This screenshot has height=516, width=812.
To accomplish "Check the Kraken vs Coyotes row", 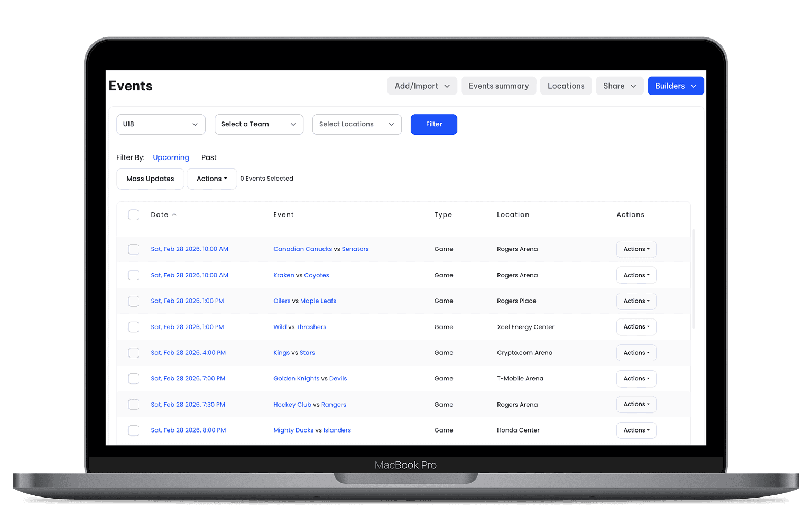I will (134, 275).
